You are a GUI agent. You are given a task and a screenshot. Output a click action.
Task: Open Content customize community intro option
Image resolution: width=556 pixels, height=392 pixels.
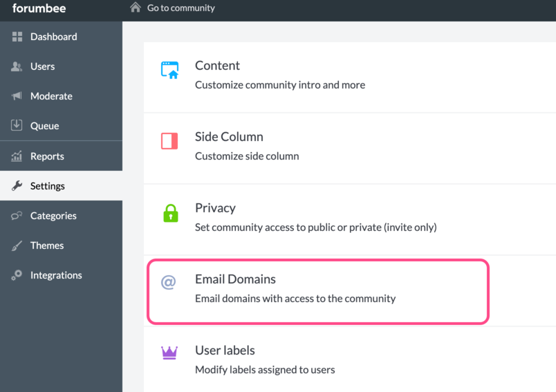350,77
